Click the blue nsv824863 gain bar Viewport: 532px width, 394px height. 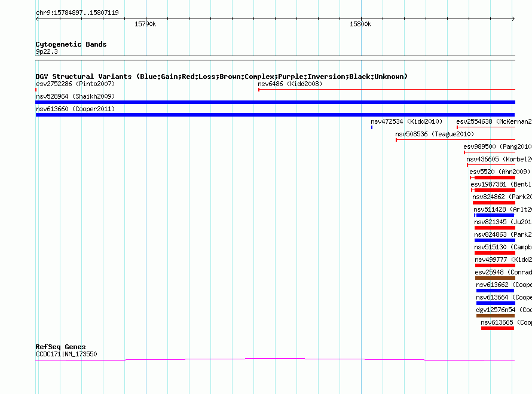point(495,240)
